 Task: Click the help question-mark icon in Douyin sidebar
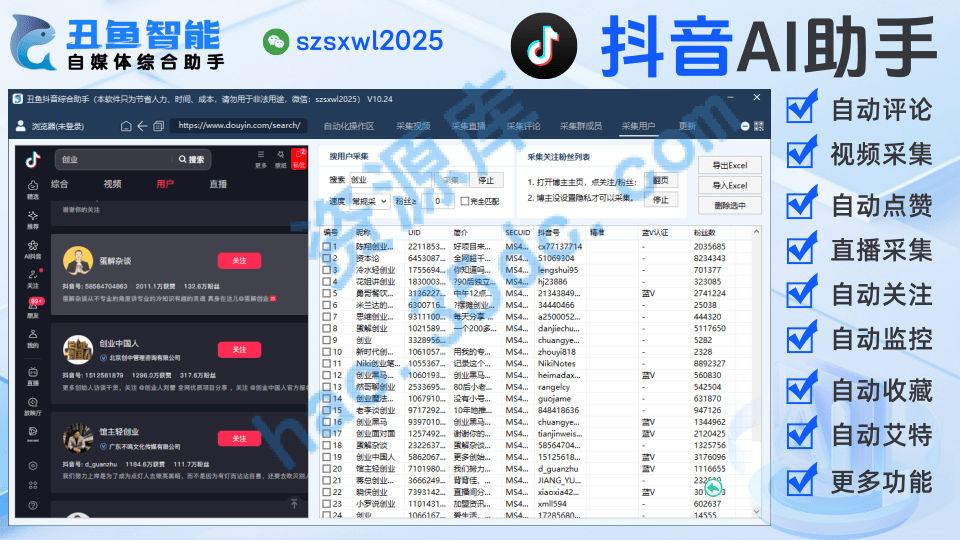click(x=33, y=506)
